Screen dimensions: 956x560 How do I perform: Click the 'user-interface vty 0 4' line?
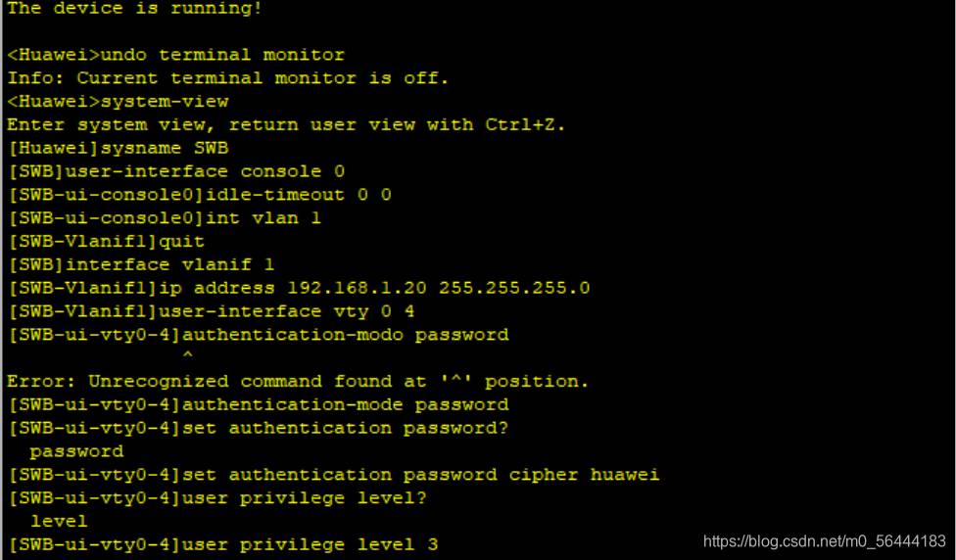(211, 311)
